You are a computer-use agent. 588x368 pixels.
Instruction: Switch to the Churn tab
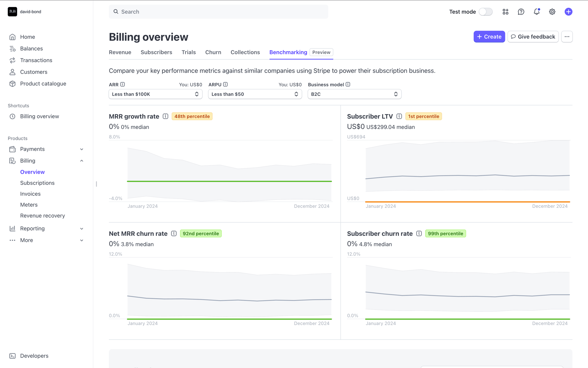coord(213,52)
